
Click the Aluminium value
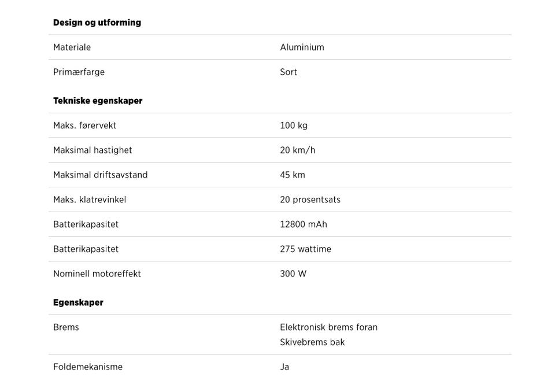(x=302, y=47)
